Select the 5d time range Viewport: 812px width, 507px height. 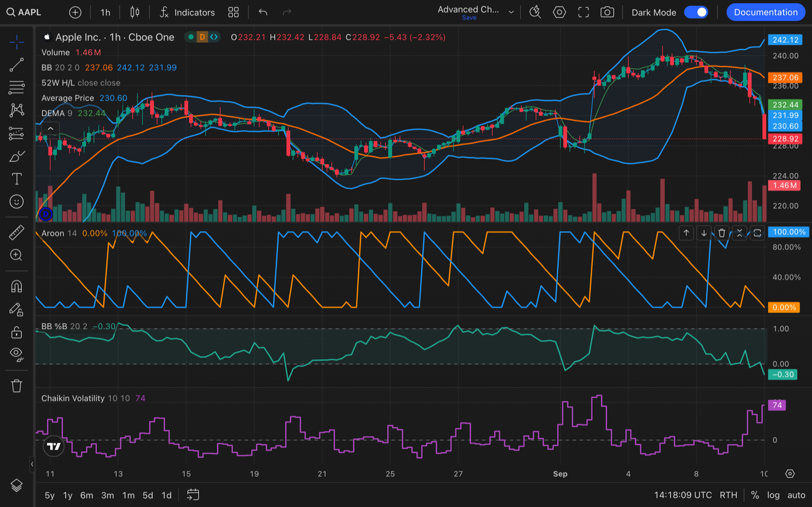148,495
